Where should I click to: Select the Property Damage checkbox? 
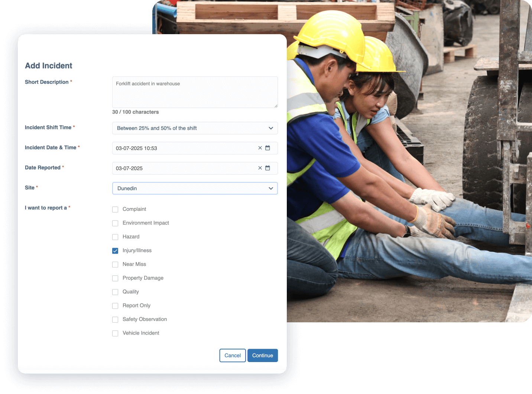115,278
